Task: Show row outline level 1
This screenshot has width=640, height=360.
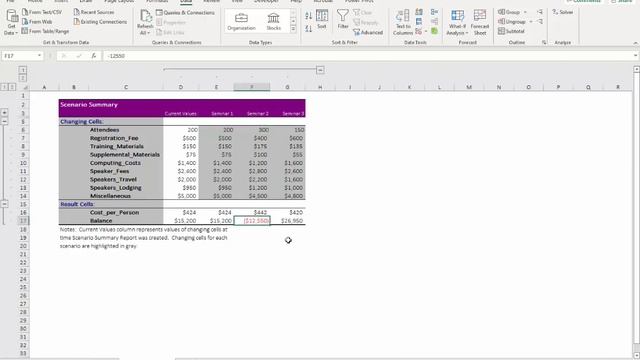Action: click(4, 87)
